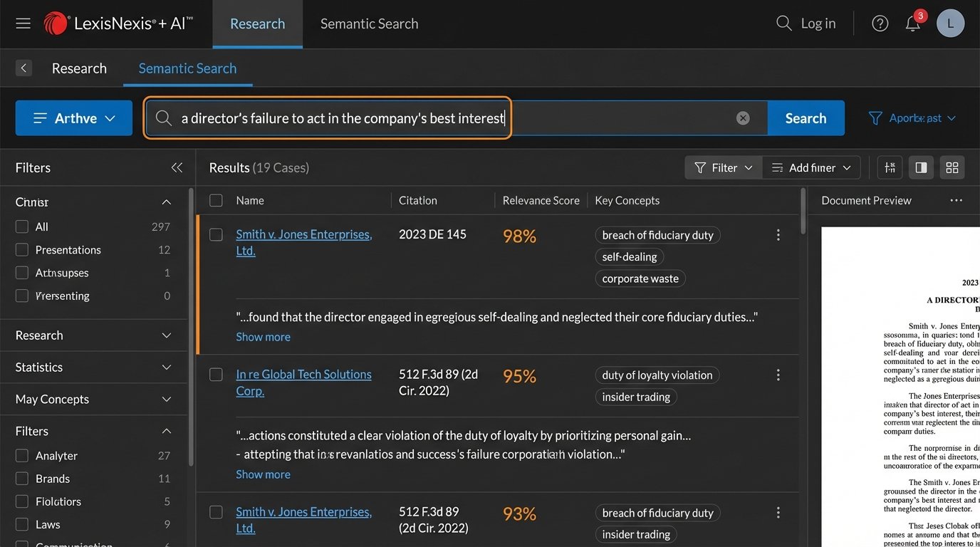Select the In re Global Tech Solutions checkbox
980x547 pixels.
(216, 375)
